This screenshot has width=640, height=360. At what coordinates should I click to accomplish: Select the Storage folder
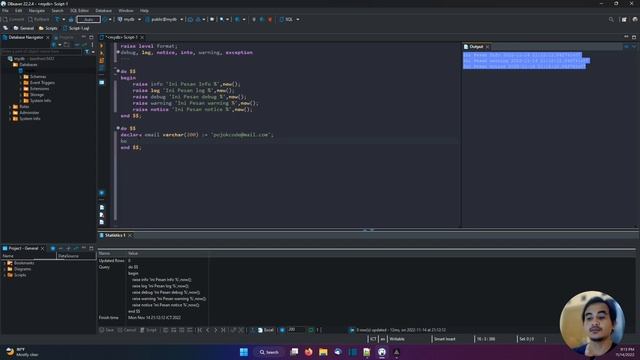33,95
